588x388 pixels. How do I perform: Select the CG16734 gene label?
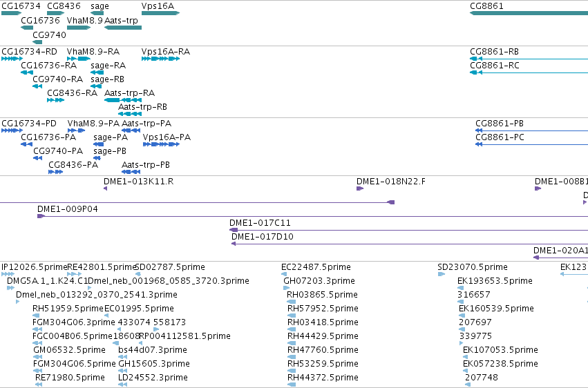tap(21, 6)
